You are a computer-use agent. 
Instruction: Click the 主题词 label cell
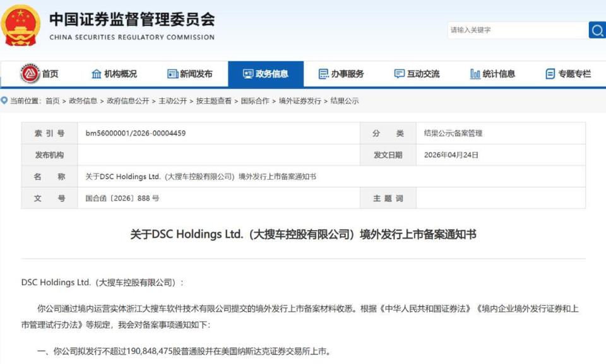click(388, 198)
